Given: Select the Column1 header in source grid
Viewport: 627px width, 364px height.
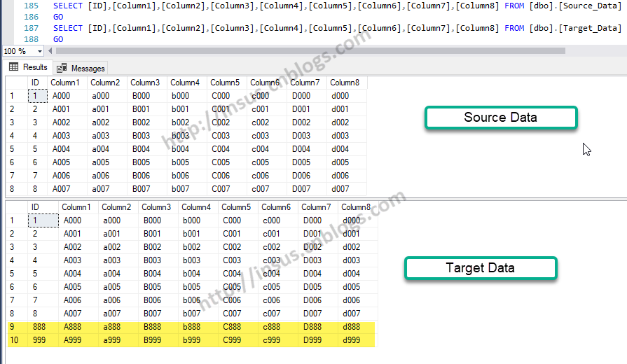Looking at the screenshot, I should [x=65, y=83].
